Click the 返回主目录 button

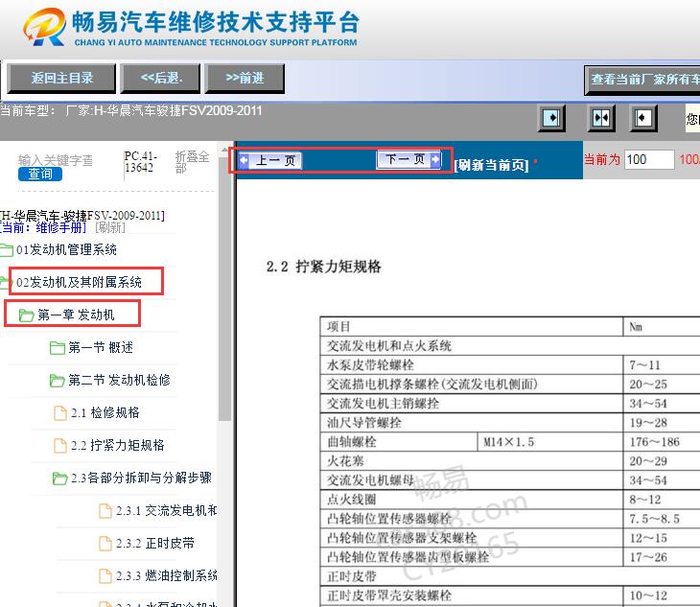point(61,79)
